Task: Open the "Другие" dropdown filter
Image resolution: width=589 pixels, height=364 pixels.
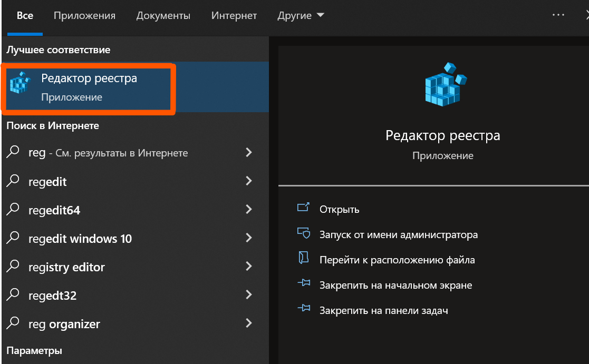Action: pyautogui.click(x=301, y=16)
